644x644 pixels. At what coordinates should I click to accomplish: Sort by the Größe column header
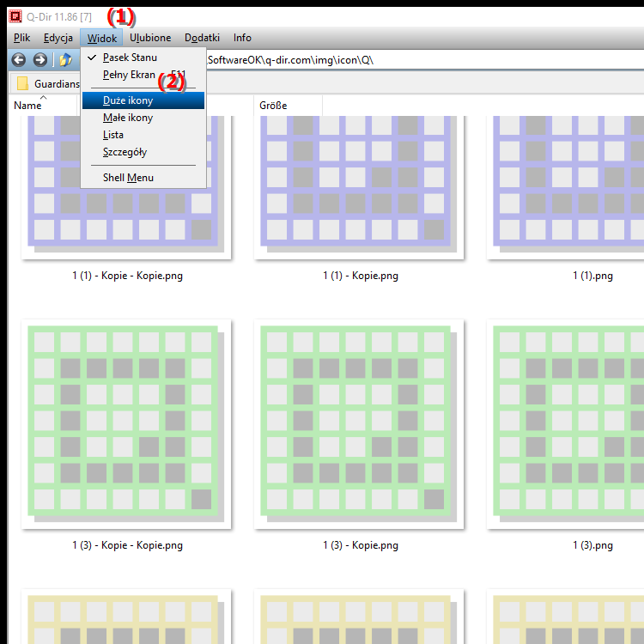[x=288, y=106]
